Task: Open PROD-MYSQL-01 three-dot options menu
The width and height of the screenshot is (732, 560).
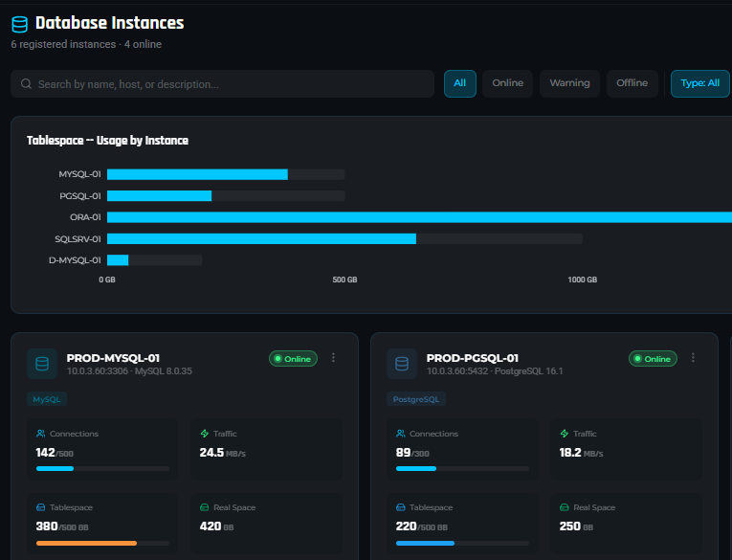Action: click(x=333, y=358)
